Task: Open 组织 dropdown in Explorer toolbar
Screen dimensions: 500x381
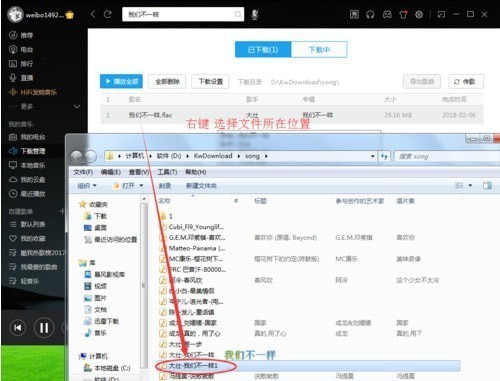Action: (87, 186)
